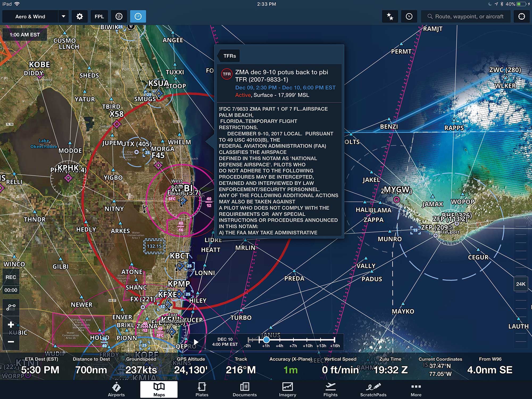532x399 pixels.
Task: Tap the MYGW airport marker
Action: [x=396, y=199]
